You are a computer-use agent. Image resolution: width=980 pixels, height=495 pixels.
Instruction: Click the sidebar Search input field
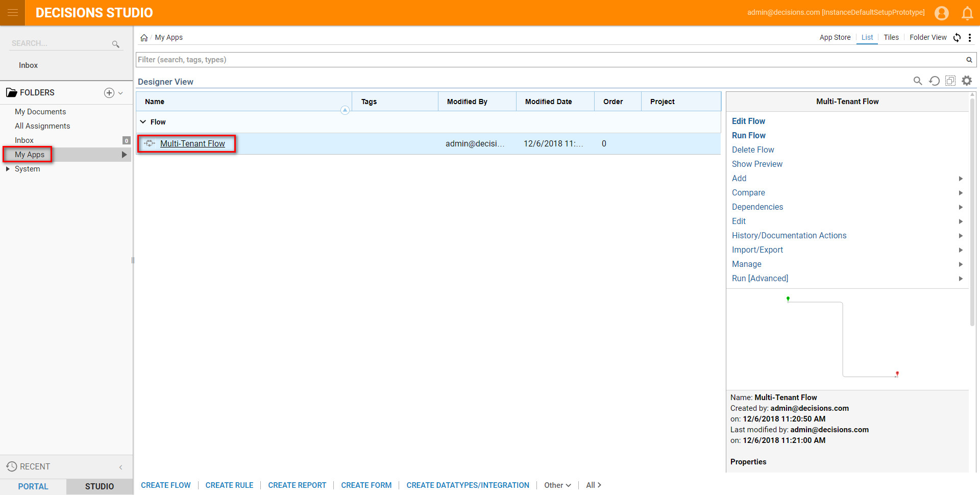point(60,43)
